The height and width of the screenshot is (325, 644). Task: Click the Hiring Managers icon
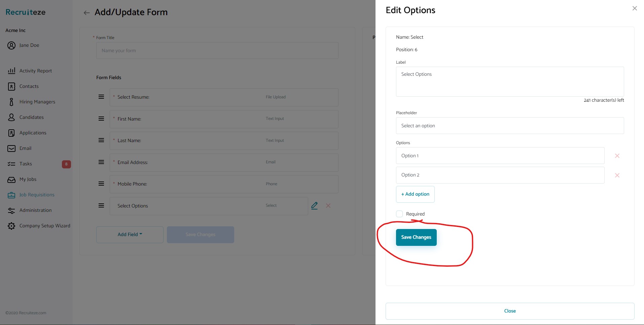click(12, 102)
